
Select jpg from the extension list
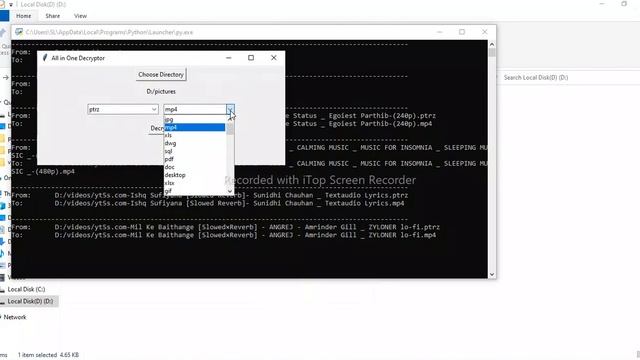pos(195,120)
